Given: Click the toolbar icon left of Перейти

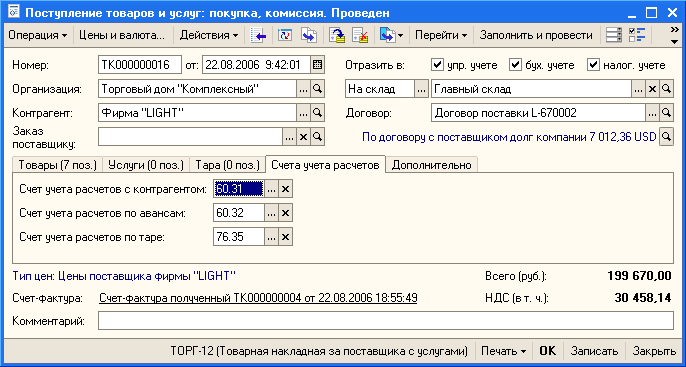Looking at the screenshot, I should tap(391, 35).
